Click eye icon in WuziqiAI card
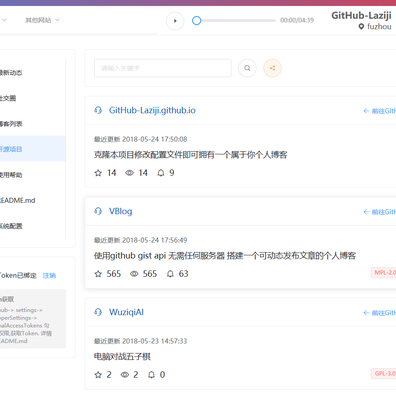The width and height of the screenshot is (396, 396). point(125,375)
